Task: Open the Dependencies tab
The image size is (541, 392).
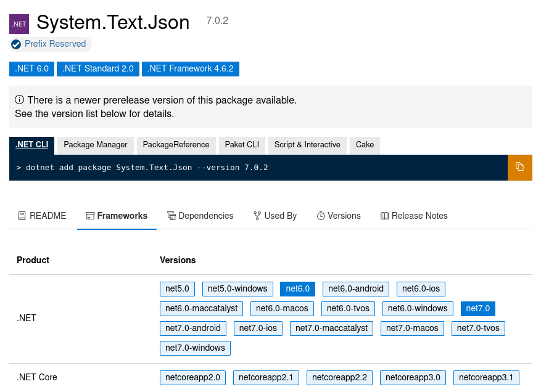Action: (x=200, y=216)
